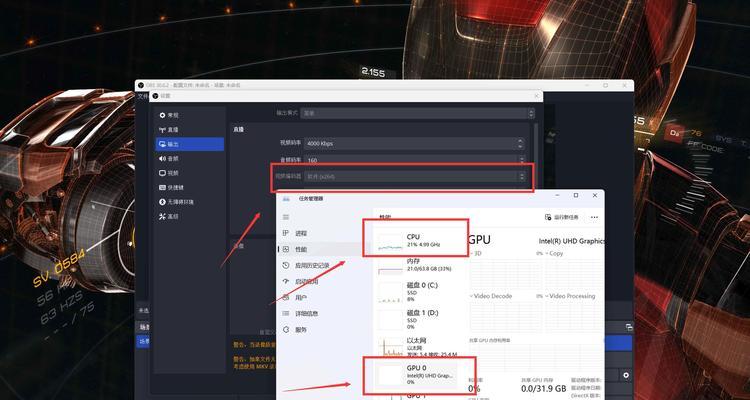Open the 3D engine graph dropdown
This screenshot has height=400, width=750.
476,253
